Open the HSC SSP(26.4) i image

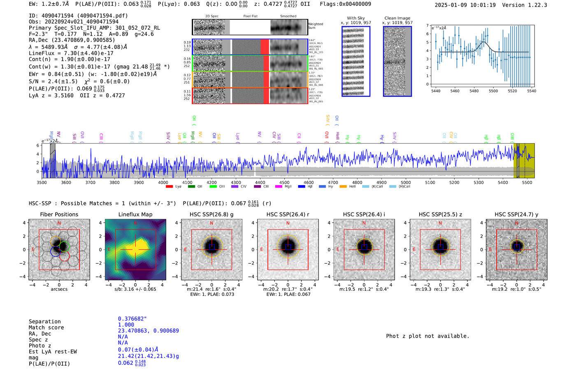364,250
